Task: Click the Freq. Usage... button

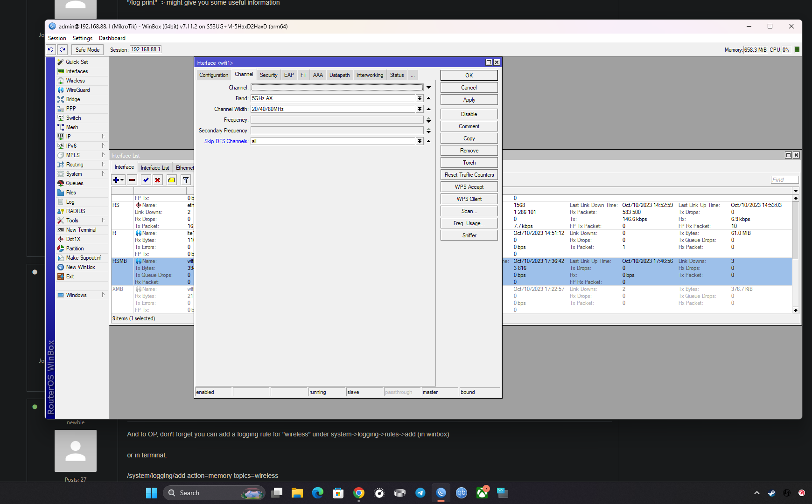Action: [469, 223]
